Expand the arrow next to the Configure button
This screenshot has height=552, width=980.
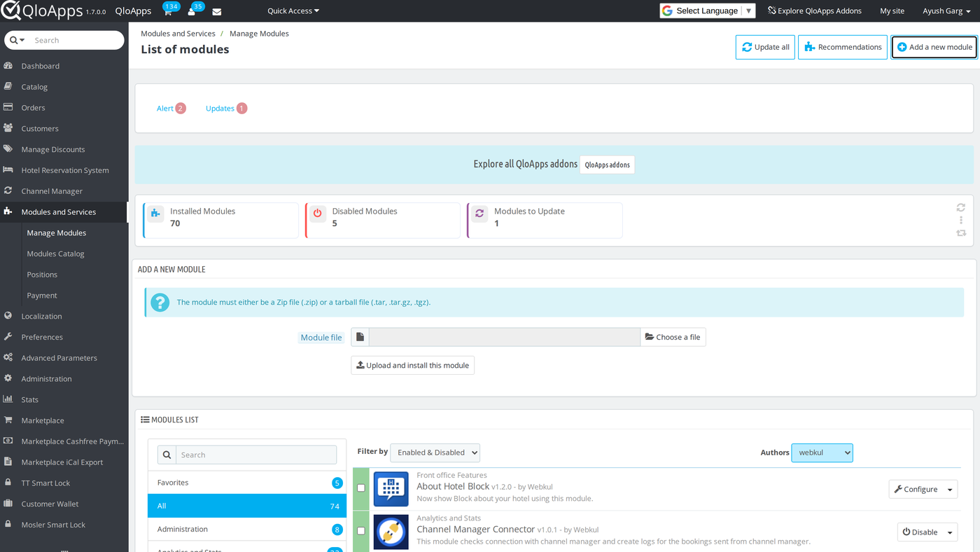(950, 489)
